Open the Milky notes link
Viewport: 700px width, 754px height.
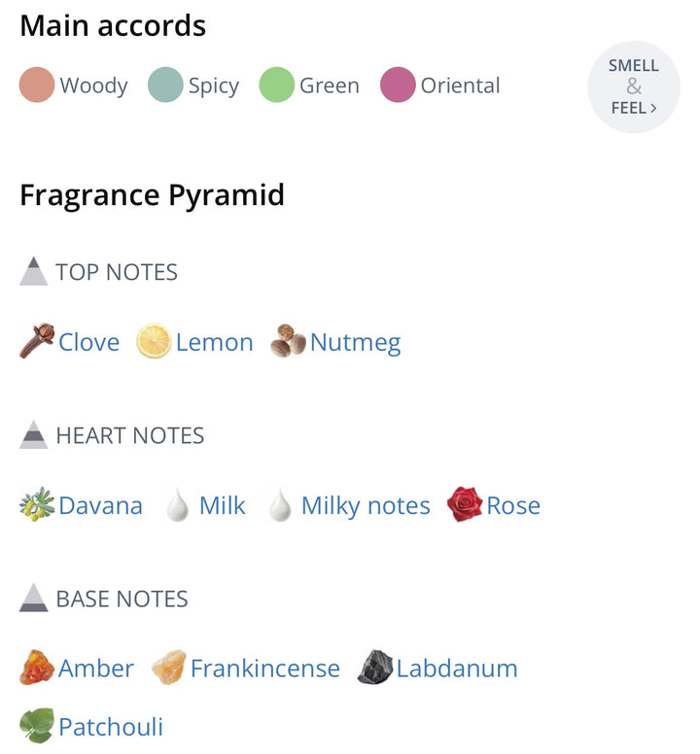(x=366, y=506)
